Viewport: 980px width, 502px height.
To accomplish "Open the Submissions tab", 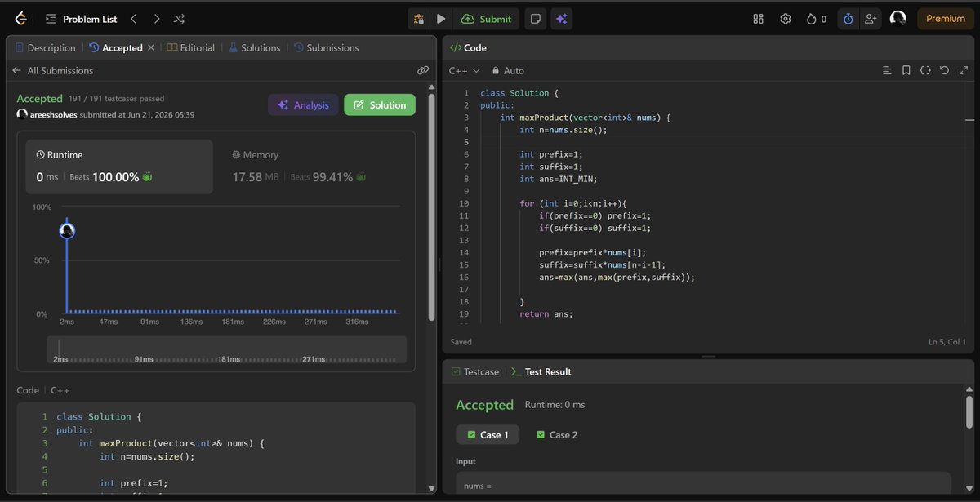I will pyautogui.click(x=327, y=47).
